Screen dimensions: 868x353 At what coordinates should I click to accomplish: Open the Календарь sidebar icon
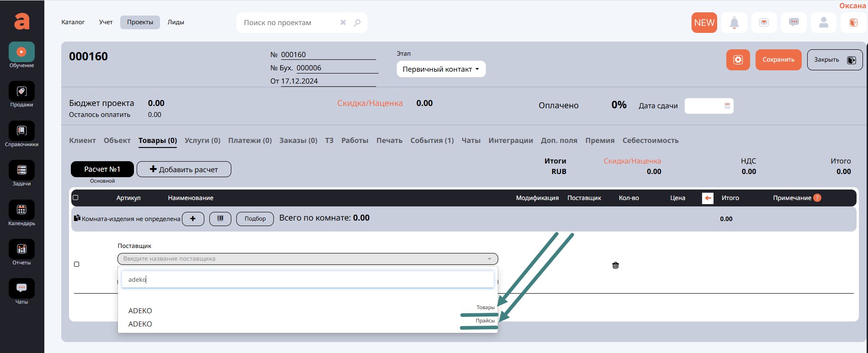(21, 210)
